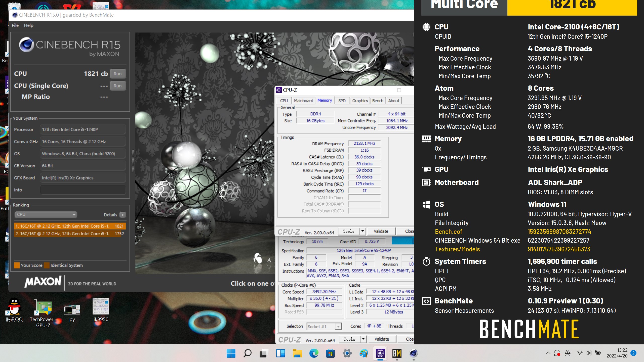
Task: Switch to Cinebench taskbar icon
Action: click(414, 353)
